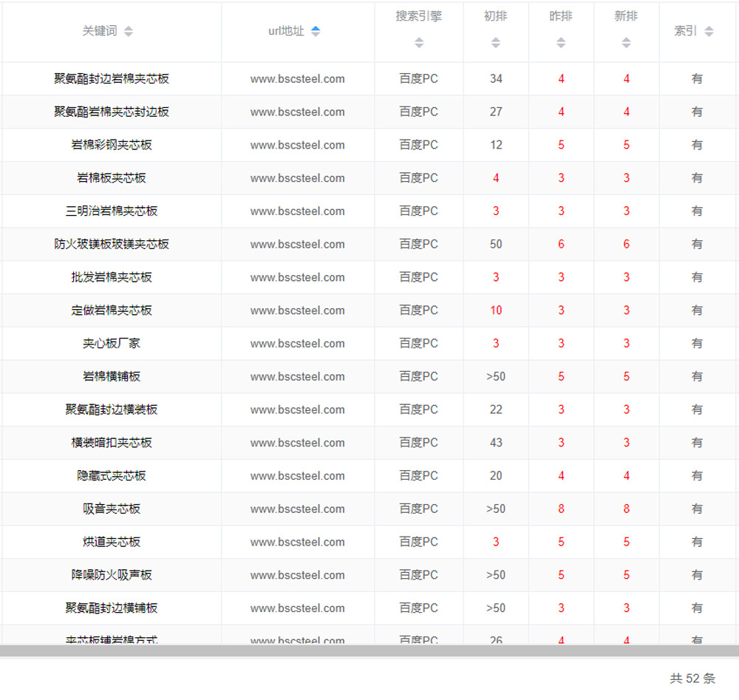Click the url地址 sort arrows icon
The image size is (739, 700).
point(316,31)
